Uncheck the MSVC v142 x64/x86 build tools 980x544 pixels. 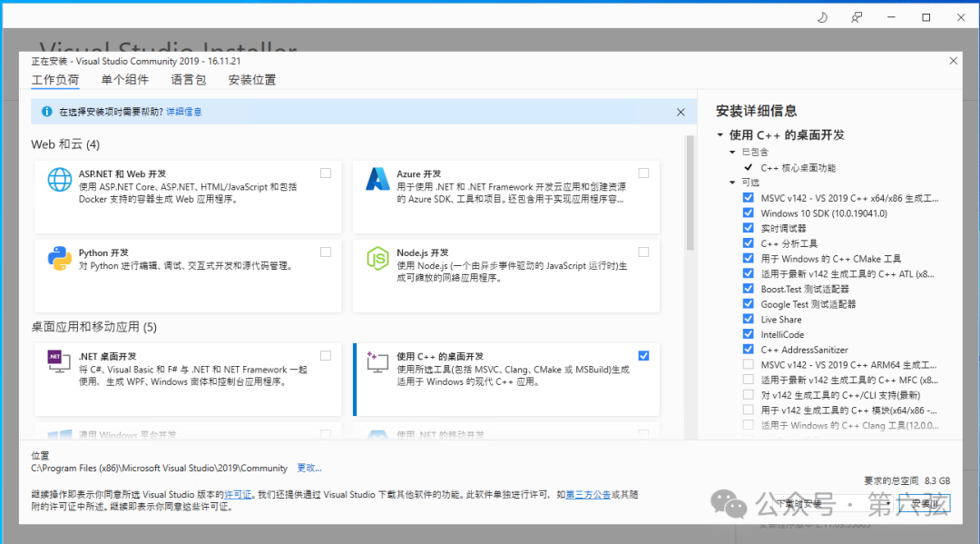point(748,198)
